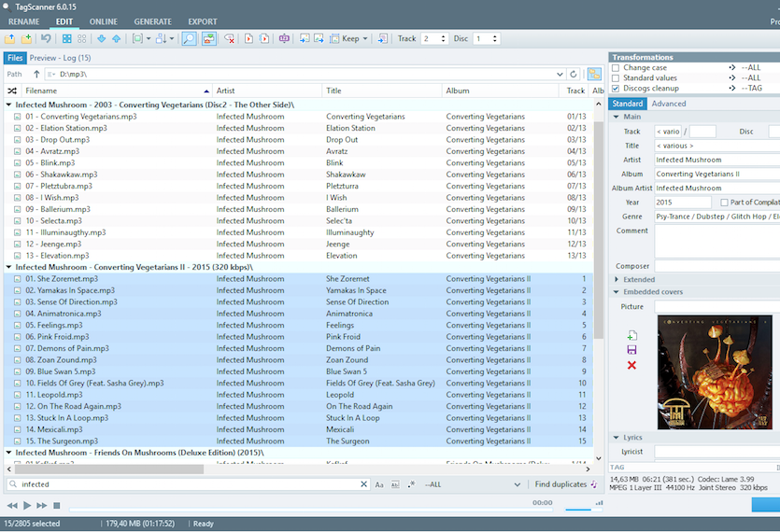
Task: Add embedded cover with green plus icon
Action: pos(631,336)
